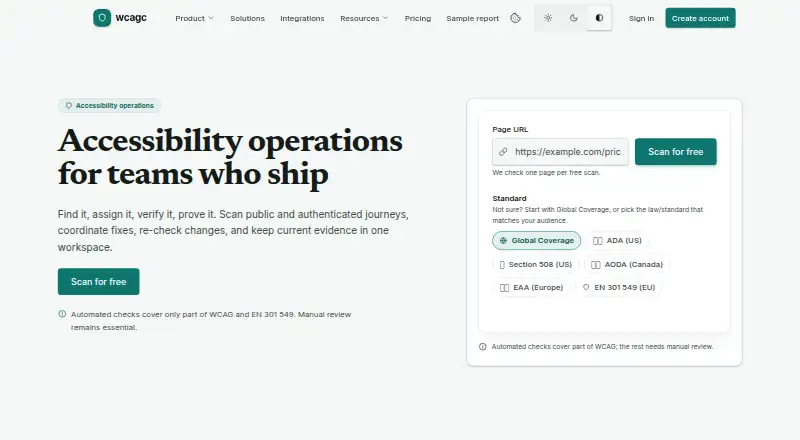The width and height of the screenshot is (800, 440).
Task: Open the Sample report link
Action: pos(472,18)
